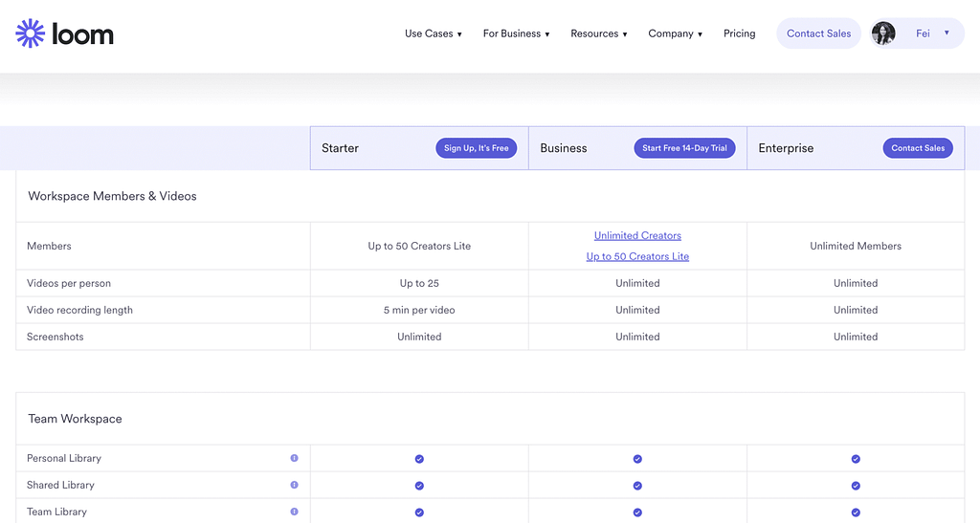The width and height of the screenshot is (980, 523).
Task: Click Fei's profile avatar picture
Action: coord(883,33)
